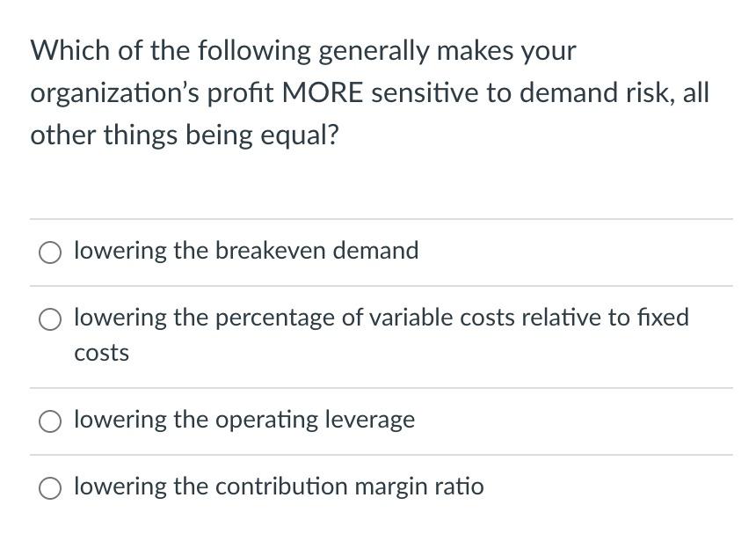Screen dimensions: 756x549
Task: Select the radio button for lowering the breakeven demand
Action: (x=50, y=252)
